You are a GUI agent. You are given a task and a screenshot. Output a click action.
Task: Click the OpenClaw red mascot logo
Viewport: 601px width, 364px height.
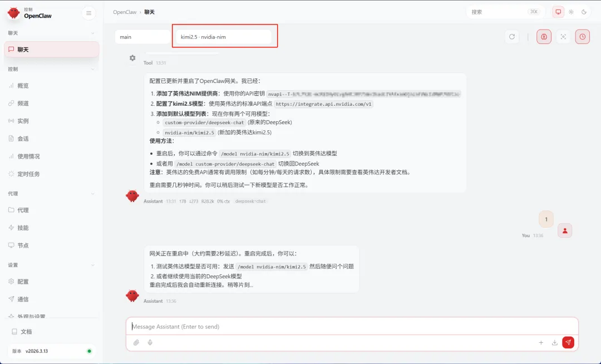[14, 13]
